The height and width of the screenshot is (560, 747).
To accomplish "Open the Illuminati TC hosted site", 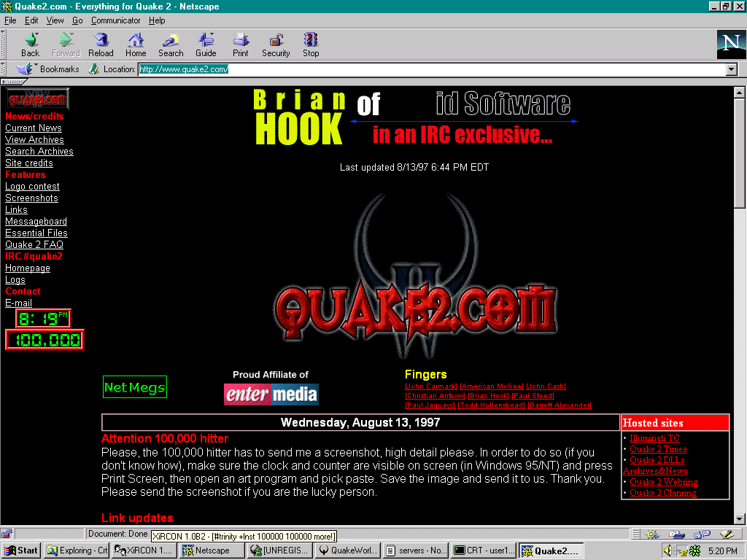I will pyautogui.click(x=654, y=438).
